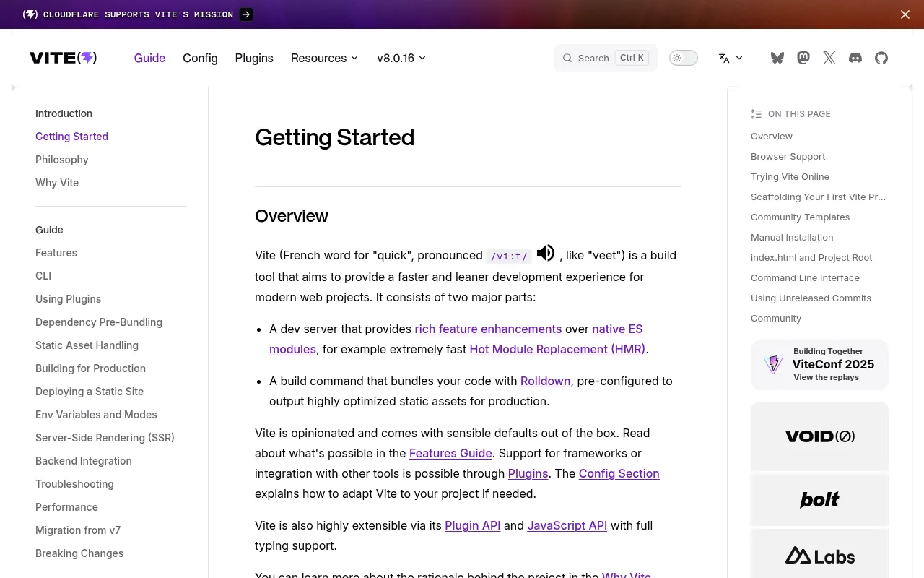Jump to Browser Support section
The width and height of the screenshot is (924, 578).
(x=788, y=156)
